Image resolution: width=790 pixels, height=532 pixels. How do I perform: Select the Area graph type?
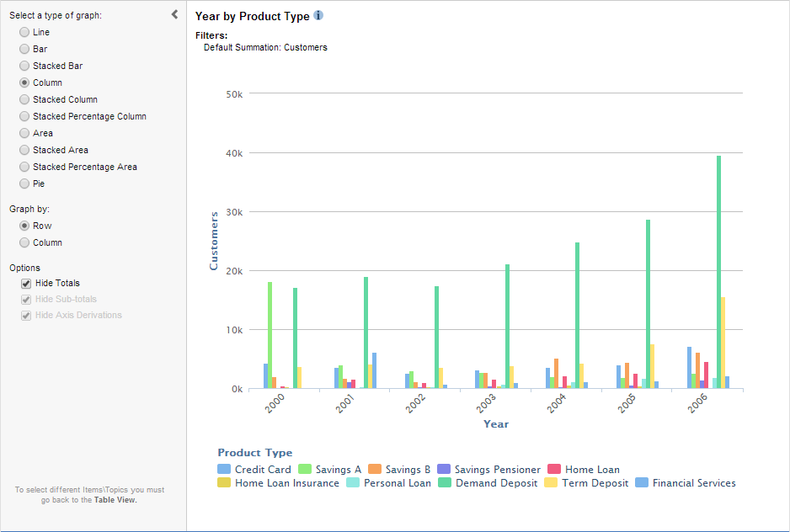pyautogui.click(x=24, y=133)
